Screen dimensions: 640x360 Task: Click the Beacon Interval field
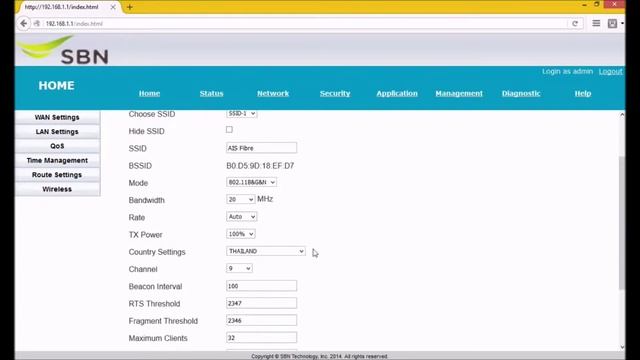262,286
